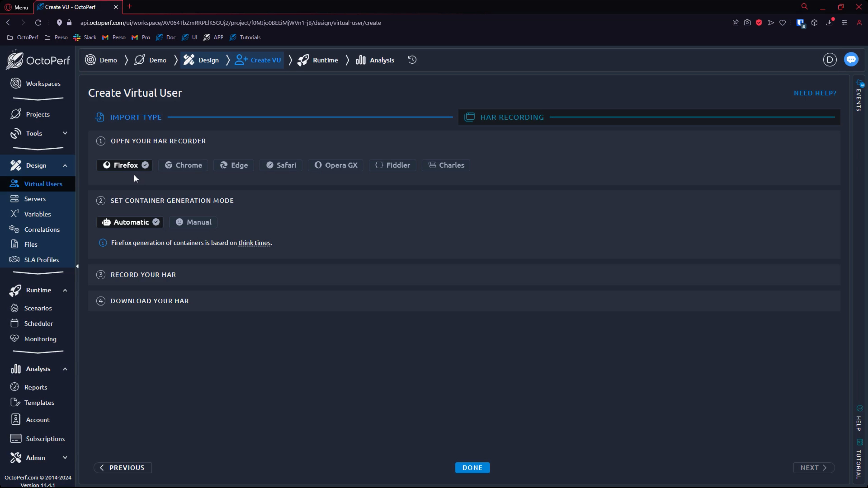Click the browser snapshot camera icon
The height and width of the screenshot is (488, 868).
(x=747, y=23)
